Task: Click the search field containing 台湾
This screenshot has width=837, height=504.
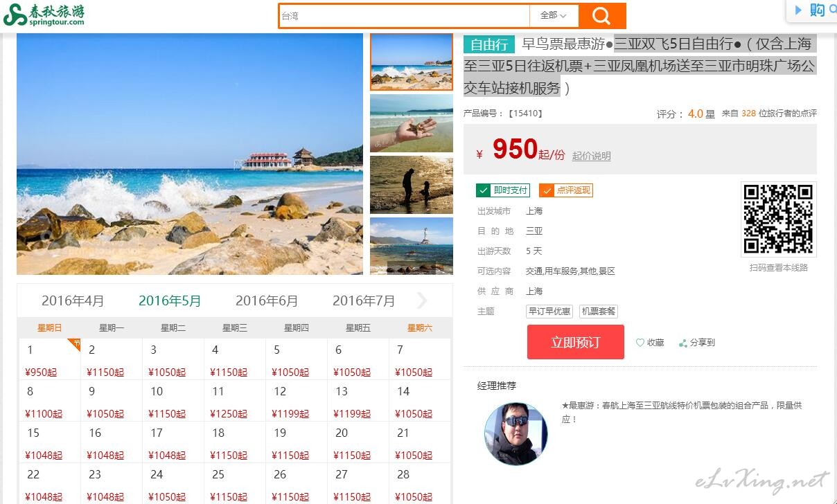Action: tap(405, 16)
